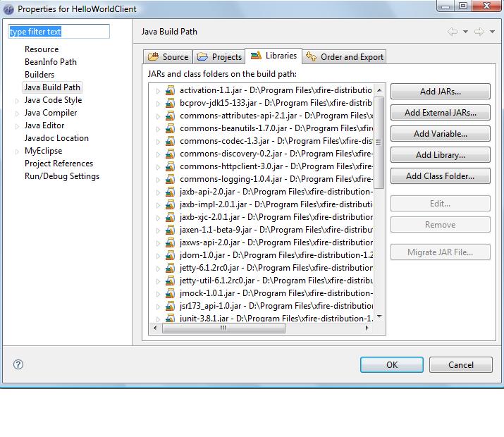The image size is (504, 437).
Task: Open the Order and Export tab
Action: click(344, 57)
